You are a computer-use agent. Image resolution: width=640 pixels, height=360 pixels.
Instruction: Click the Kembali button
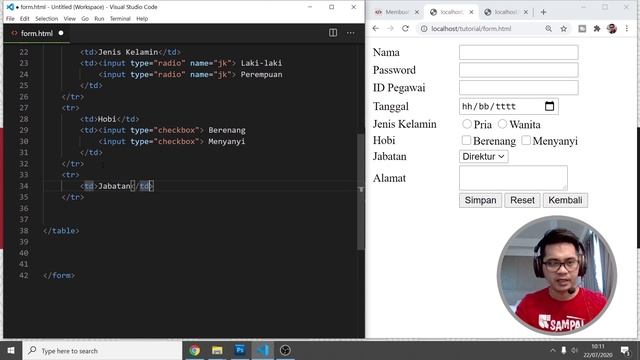tap(565, 200)
